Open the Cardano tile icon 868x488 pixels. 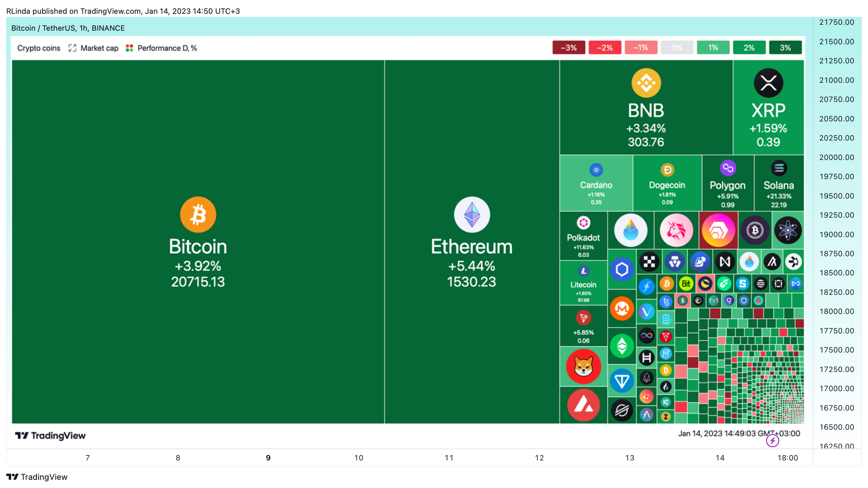coord(596,170)
